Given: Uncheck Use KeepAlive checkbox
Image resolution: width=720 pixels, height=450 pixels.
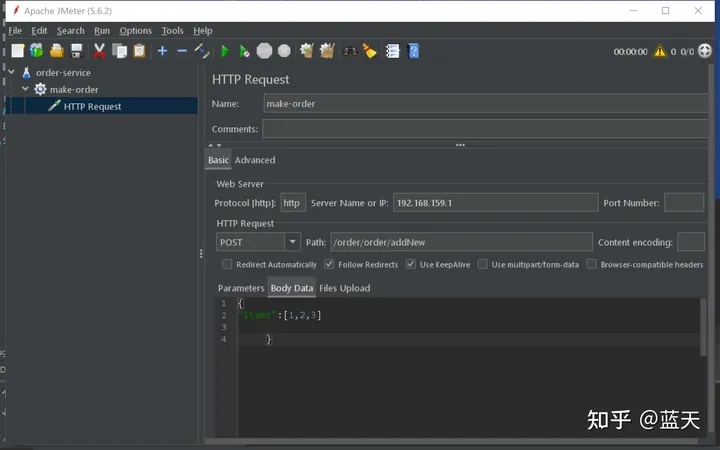Looking at the screenshot, I should pyautogui.click(x=411, y=264).
